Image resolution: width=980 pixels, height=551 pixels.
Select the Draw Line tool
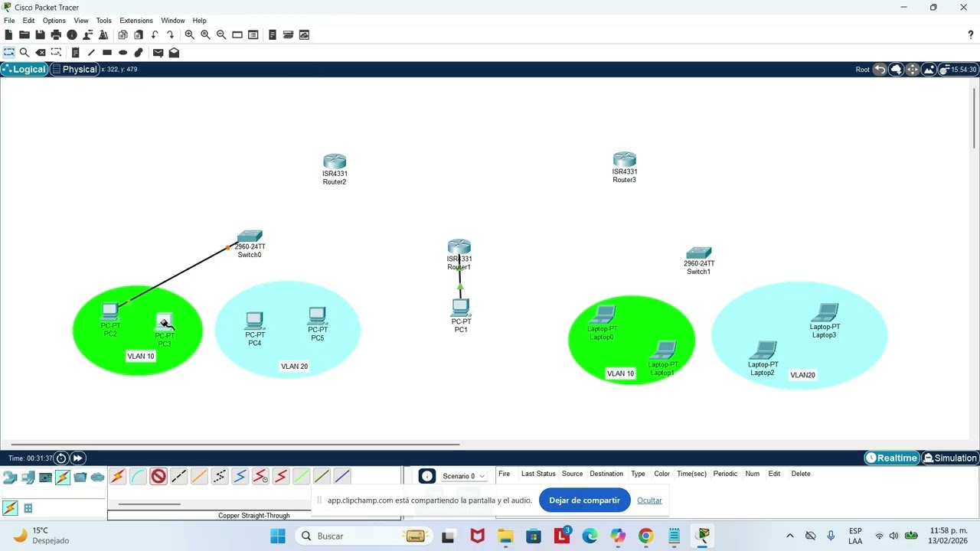tap(91, 53)
